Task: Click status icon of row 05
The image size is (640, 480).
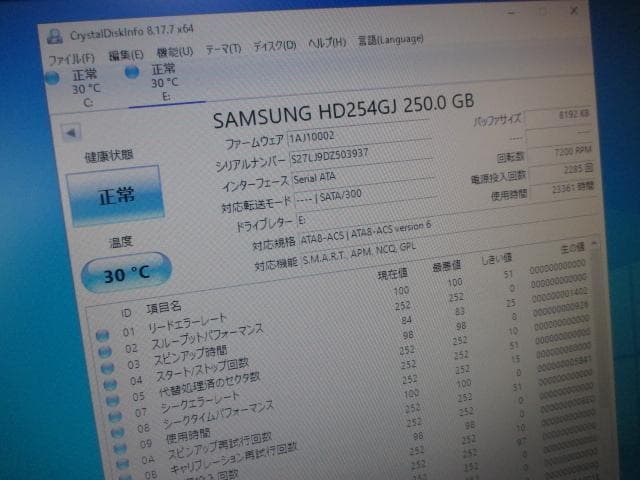Action: (113, 400)
